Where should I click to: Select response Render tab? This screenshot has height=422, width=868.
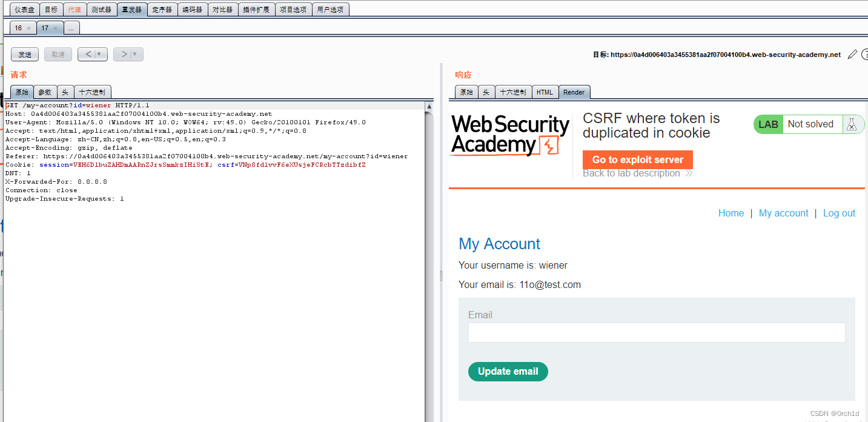click(x=574, y=92)
